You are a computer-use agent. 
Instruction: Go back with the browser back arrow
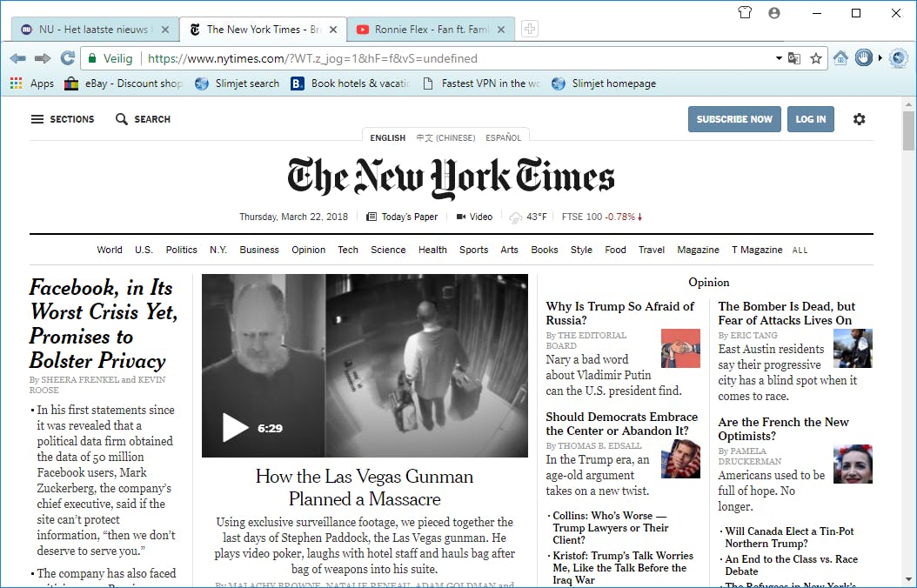tap(18, 58)
